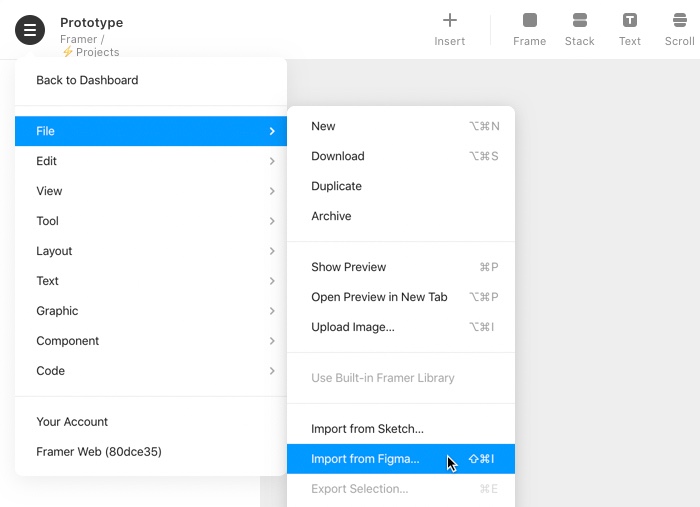The width and height of the screenshot is (700, 507).
Task: Choose Import from Sketch...
Action: (401, 429)
